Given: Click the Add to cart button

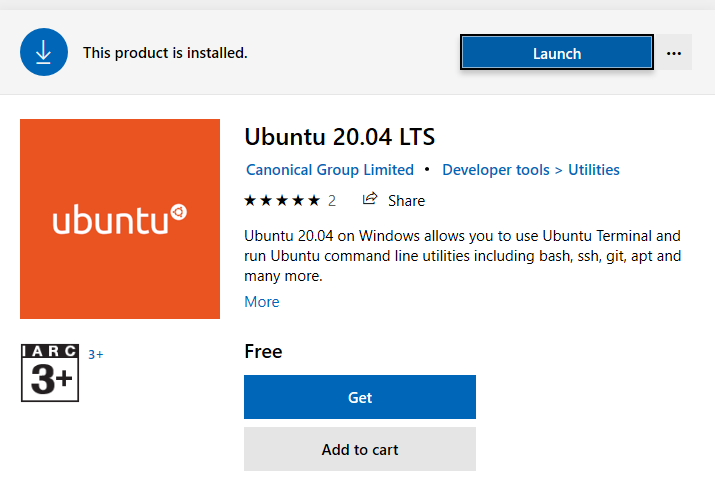Looking at the screenshot, I should tap(360, 450).
